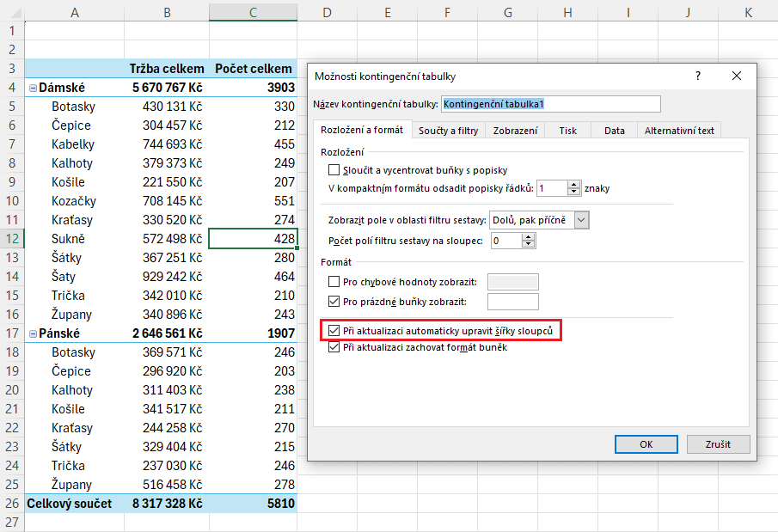Open the Zobrazení tab

coord(515,131)
